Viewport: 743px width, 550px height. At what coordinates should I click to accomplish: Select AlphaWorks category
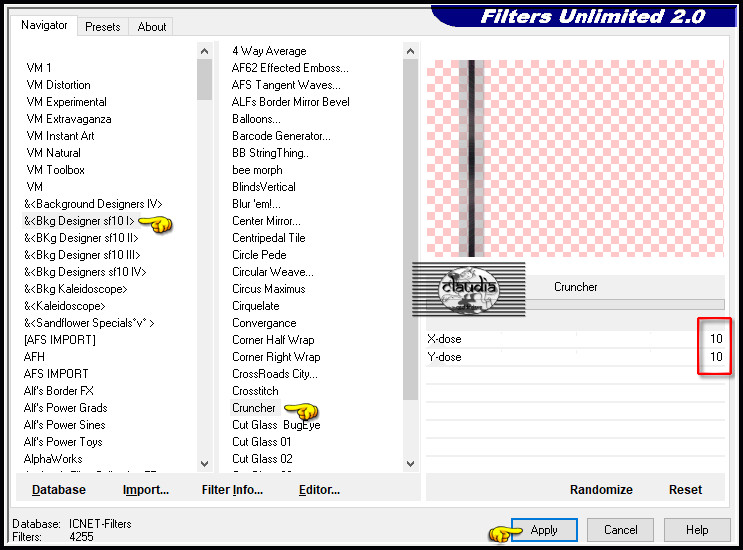[x=53, y=459]
